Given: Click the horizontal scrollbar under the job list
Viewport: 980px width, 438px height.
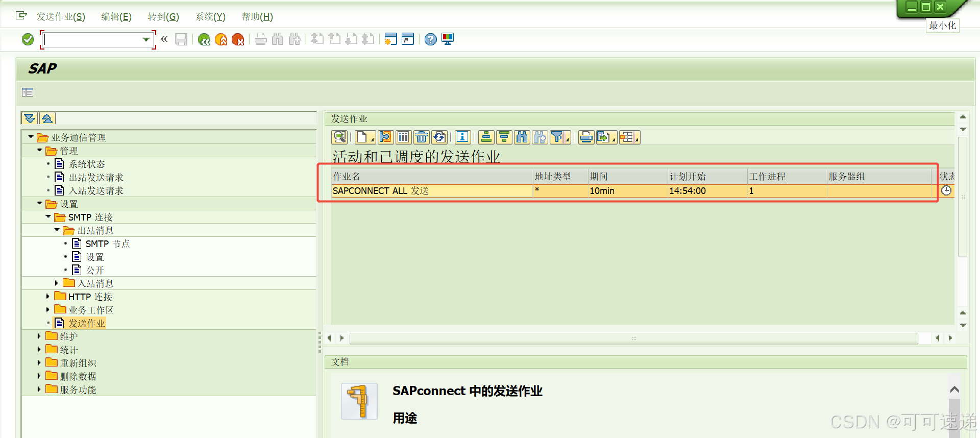Looking at the screenshot, I should click(633, 338).
